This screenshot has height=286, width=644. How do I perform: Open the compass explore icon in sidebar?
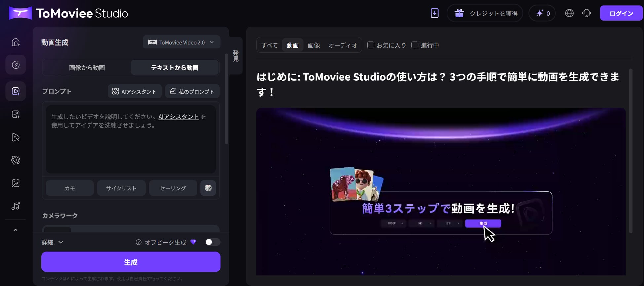(x=16, y=65)
